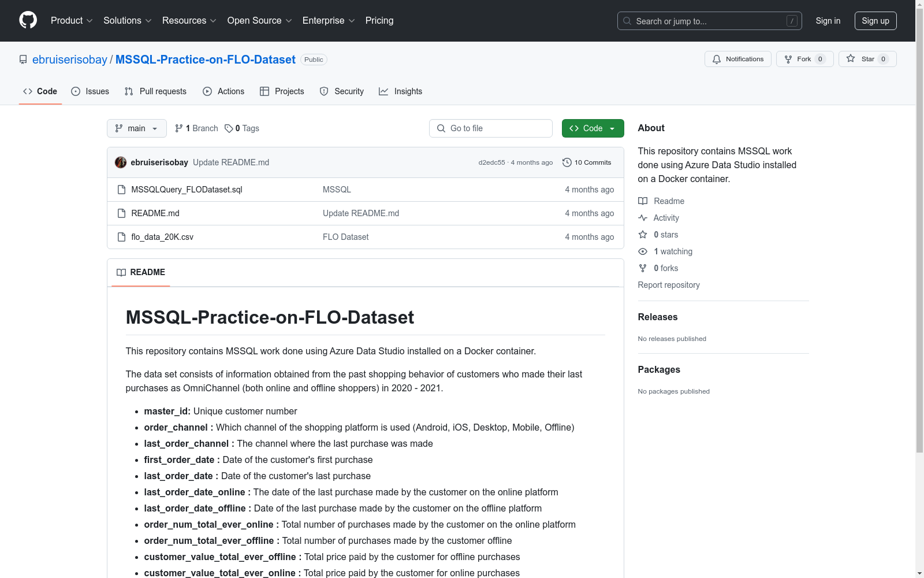Click file icon for README.md row

pos(121,213)
